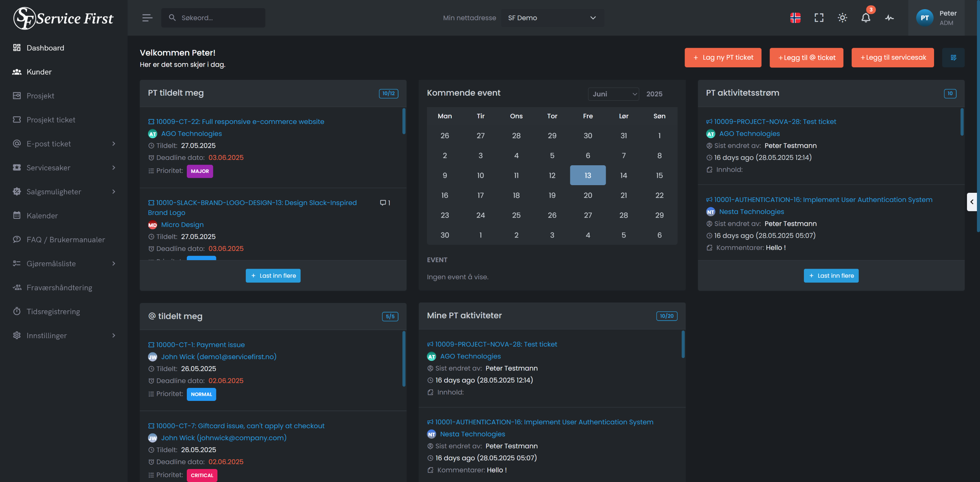The height and width of the screenshot is (482, 980).
Task: Collapse the right side panel arrow
Action: pyautogui.click(x=972, y=202)
